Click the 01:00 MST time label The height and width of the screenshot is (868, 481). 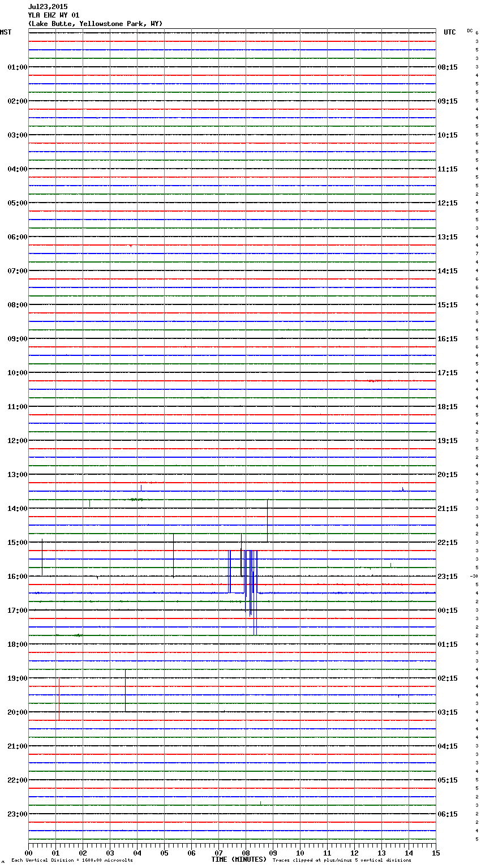click(17, 67)
